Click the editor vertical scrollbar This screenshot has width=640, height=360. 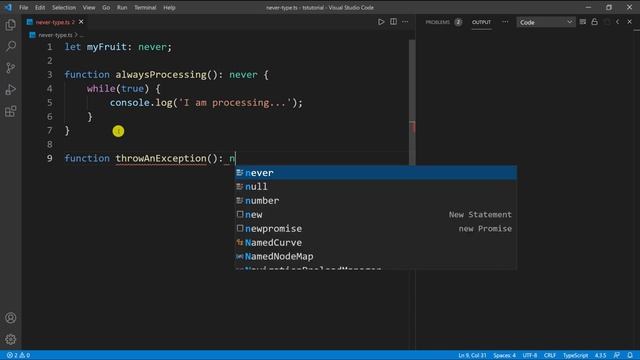point(412,102)
